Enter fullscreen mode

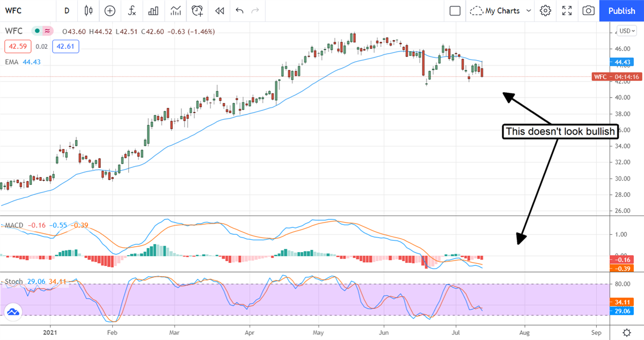tap(567, 11)
